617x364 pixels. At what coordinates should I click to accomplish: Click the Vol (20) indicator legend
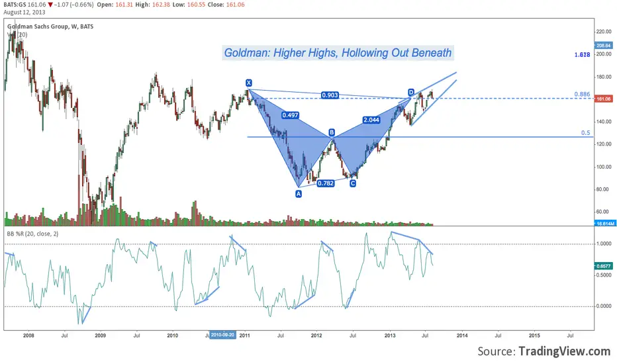point(17,34)
